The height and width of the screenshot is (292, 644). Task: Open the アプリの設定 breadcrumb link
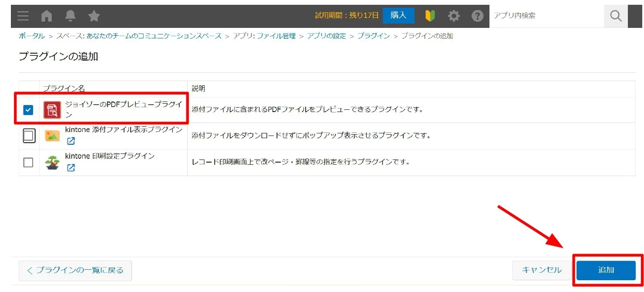click(327, 36)
